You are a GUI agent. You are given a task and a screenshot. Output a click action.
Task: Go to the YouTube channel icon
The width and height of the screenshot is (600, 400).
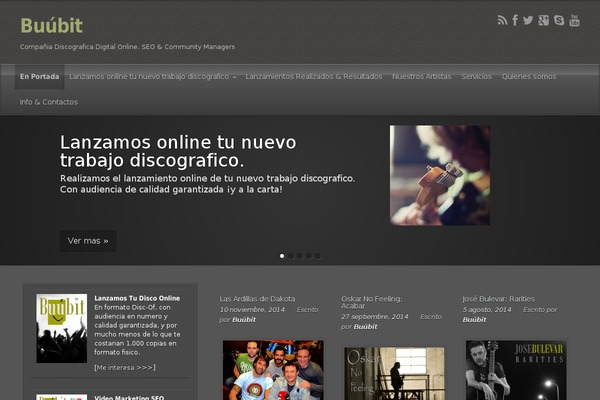coord(574,20)
